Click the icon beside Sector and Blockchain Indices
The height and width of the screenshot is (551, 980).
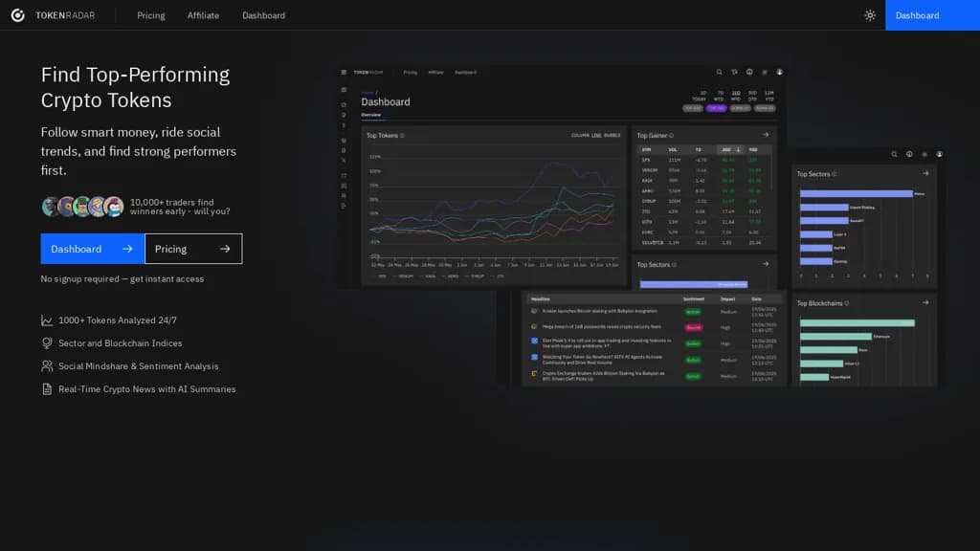coord(47,343)
